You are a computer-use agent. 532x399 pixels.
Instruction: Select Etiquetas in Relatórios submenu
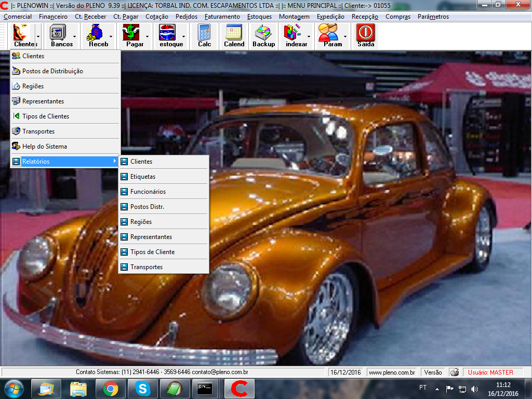(x=143, y=177)
